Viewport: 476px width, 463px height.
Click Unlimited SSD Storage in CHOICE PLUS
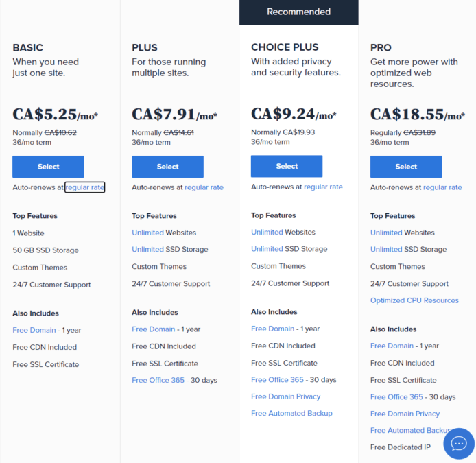[267, 249]
